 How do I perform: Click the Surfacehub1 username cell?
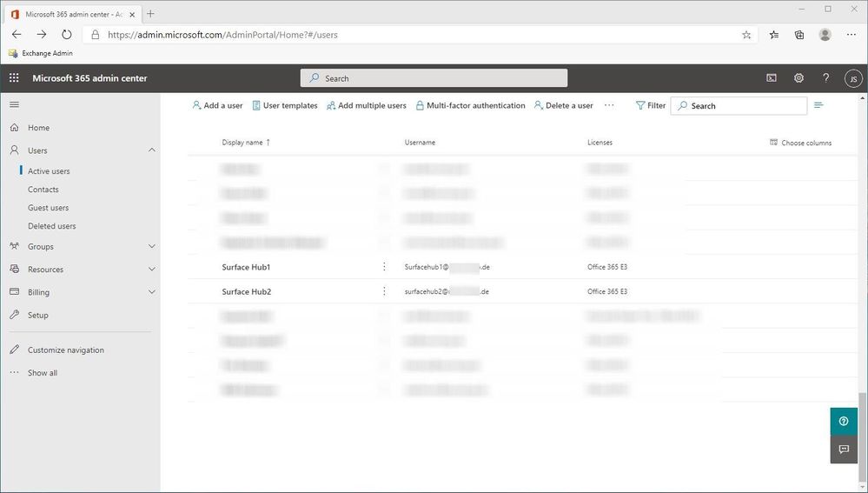447,267
